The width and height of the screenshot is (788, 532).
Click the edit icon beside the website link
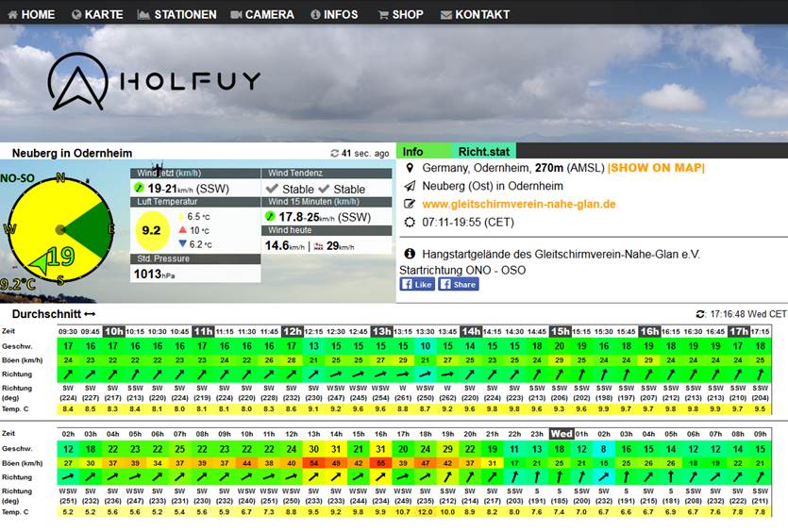click(x=410, y=204)
